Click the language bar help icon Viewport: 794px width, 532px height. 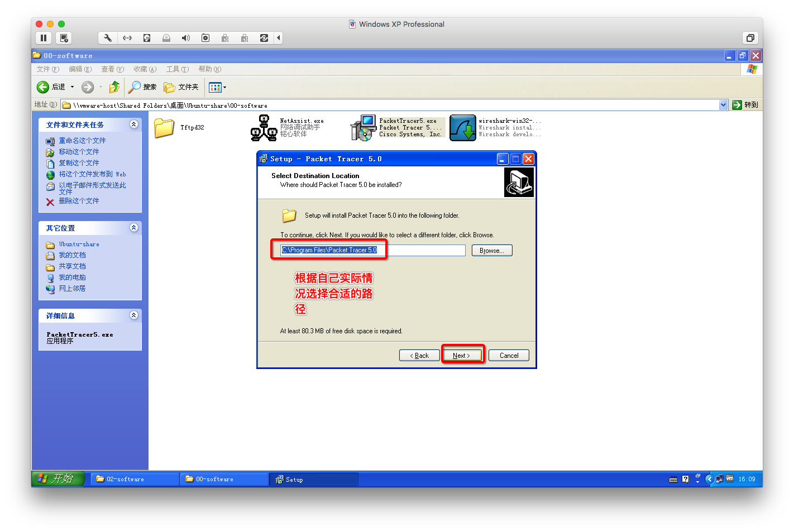[685, 479]
